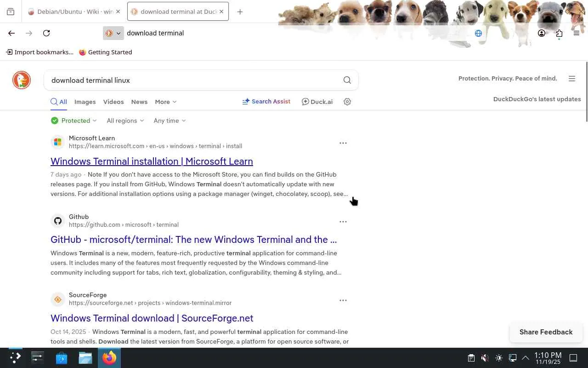Expand the All regions dropdown
588x368 pixels.
(125, 121)
